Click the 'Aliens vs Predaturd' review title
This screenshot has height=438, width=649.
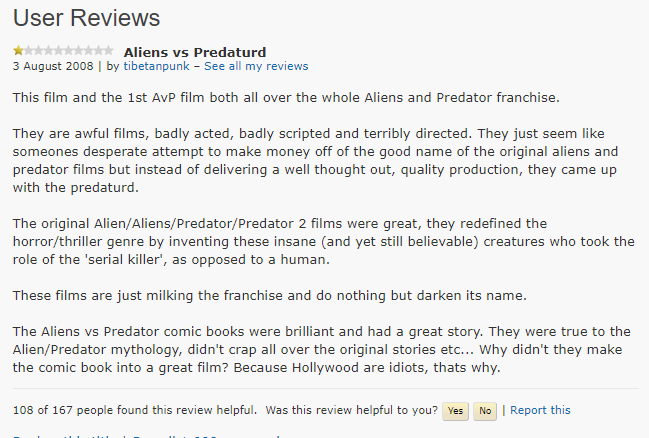click(x=195, y=53)
